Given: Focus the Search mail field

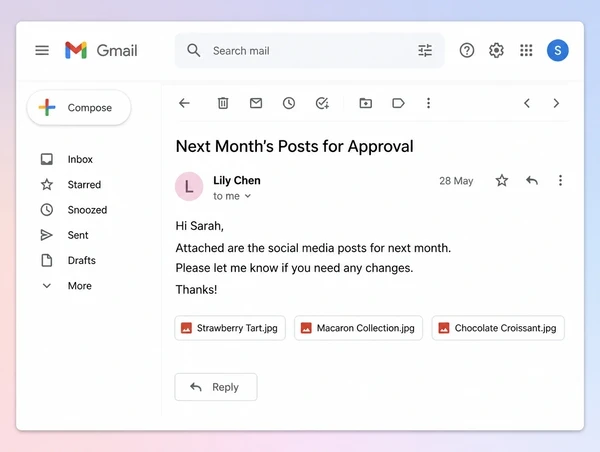Looking at the screenshot, I should 310,51.
